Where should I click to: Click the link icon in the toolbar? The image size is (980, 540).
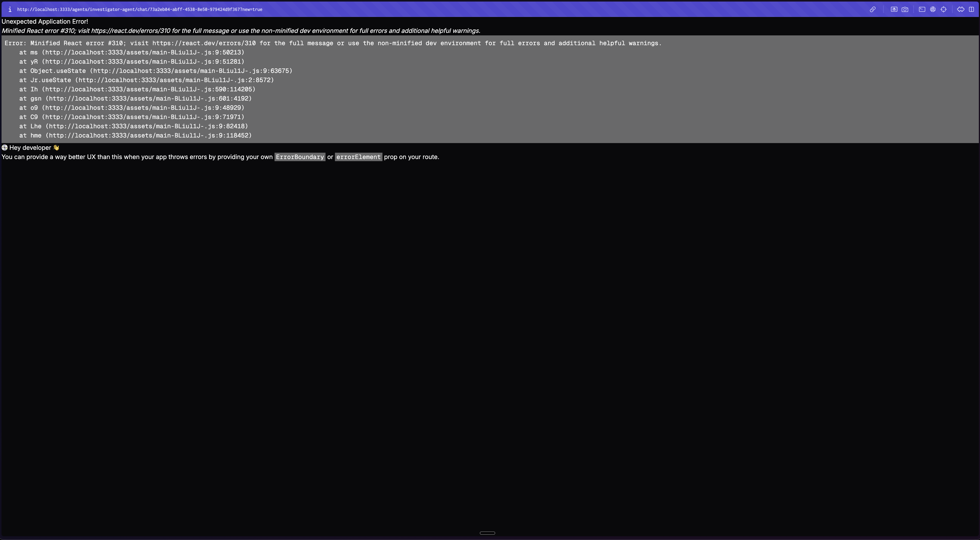coord(873,9)
